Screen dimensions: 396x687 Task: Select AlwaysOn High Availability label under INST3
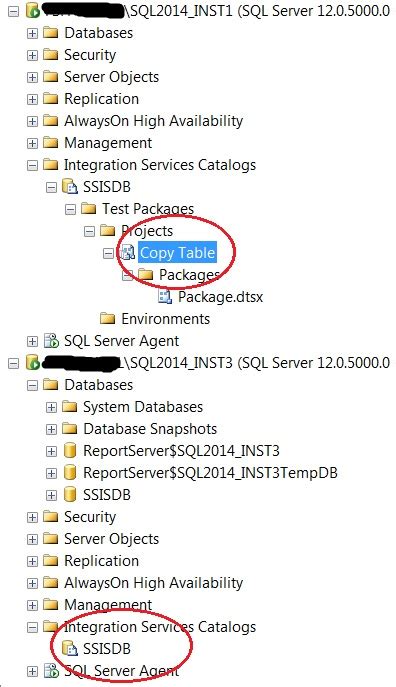(x=153, y=583)
